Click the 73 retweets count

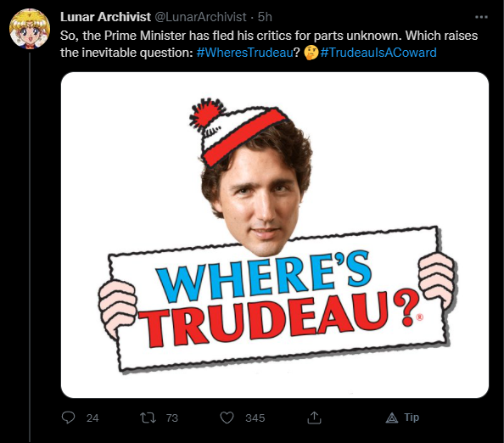point(172,418)
